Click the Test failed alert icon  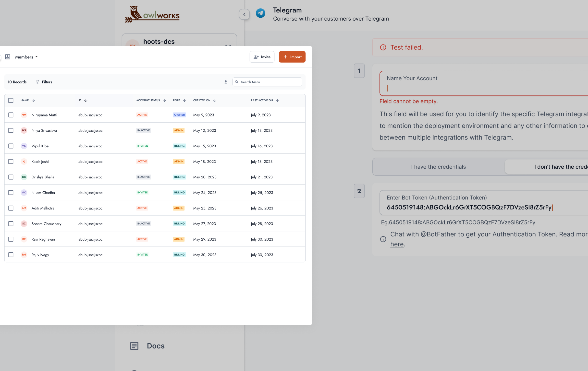[383, 47]
